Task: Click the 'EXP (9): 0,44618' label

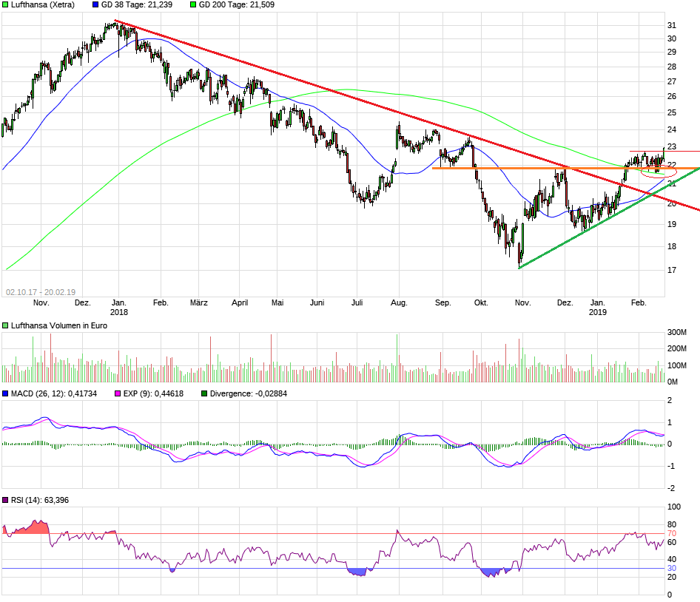Action: (153, 393)
